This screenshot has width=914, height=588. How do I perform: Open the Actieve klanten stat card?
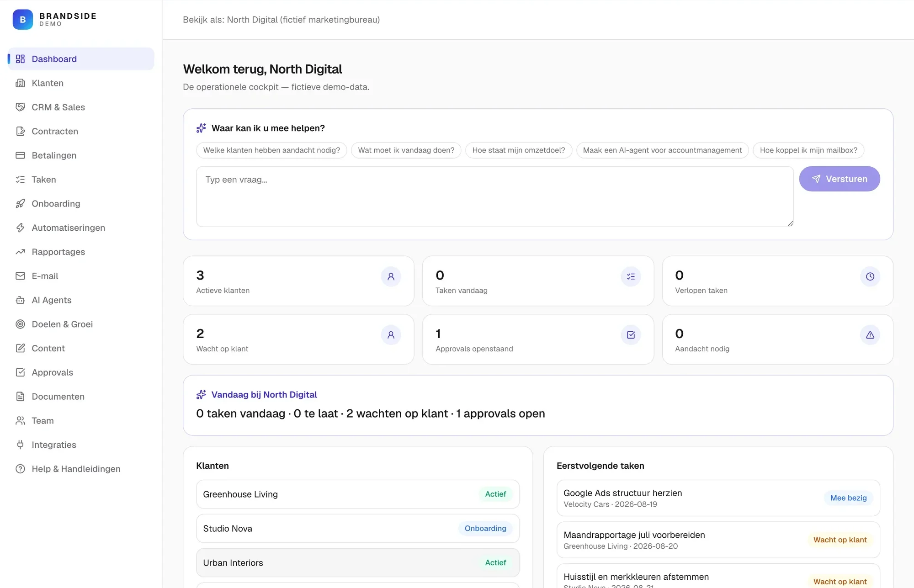pyautogui.click(x=298, y=281)
